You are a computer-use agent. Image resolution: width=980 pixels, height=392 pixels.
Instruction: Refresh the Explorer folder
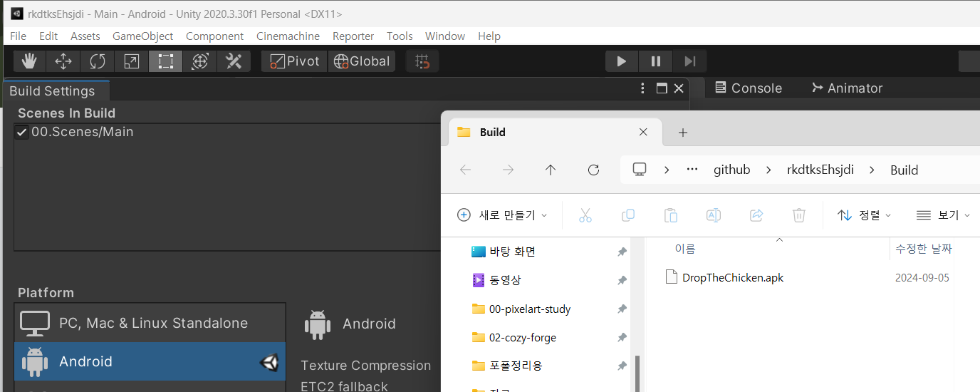point(593,170)
